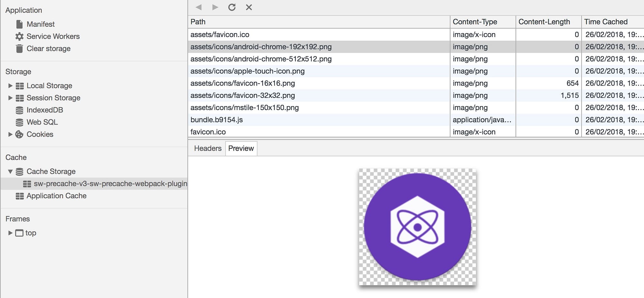Image resolution: width=644 pixels, height=298 pixels.
Task: Collapse the Cache Storage tree node
Action: [x=10, y=172]
